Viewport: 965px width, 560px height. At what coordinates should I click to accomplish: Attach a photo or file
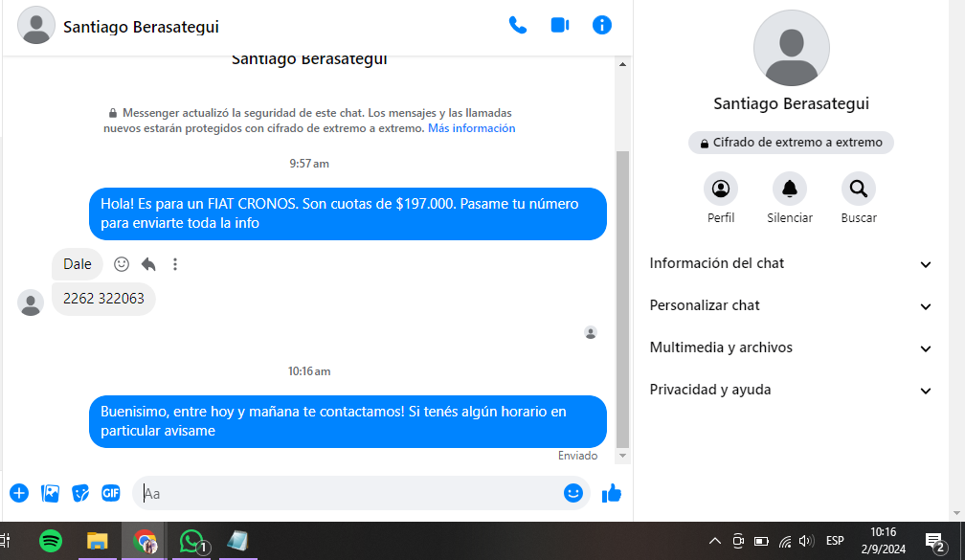tap(50, 493)
